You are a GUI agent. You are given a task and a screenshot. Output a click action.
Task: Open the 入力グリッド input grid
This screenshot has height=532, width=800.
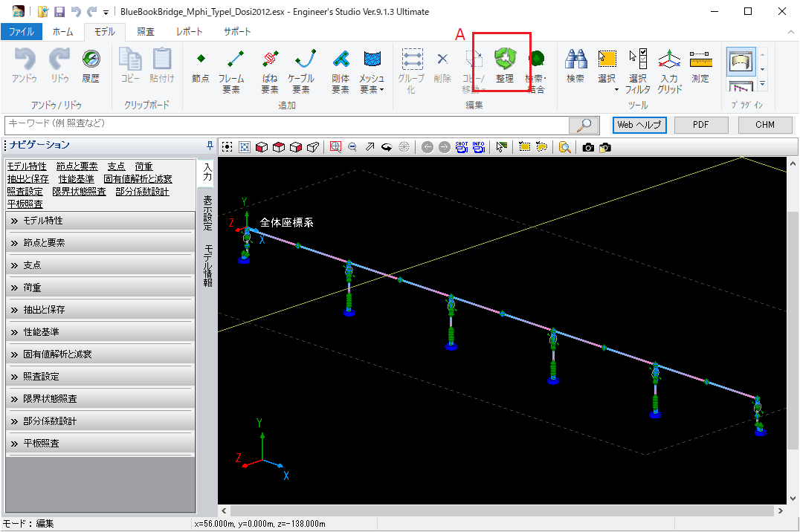[x=668, y=69]
